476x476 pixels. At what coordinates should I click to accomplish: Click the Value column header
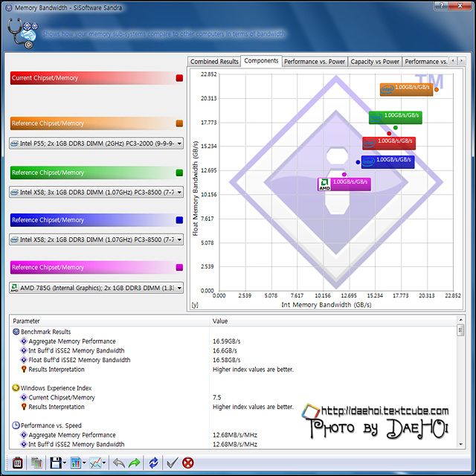pos(333,321)
